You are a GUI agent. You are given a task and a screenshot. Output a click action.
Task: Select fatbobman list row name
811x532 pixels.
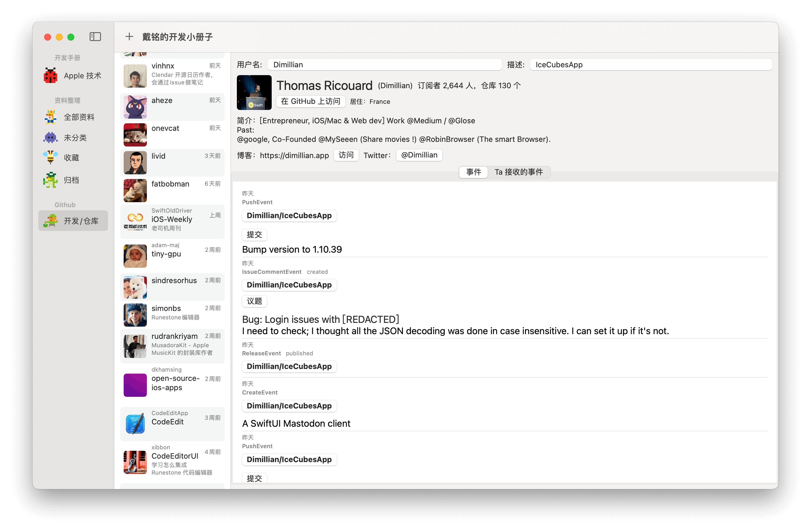point(170,184)
